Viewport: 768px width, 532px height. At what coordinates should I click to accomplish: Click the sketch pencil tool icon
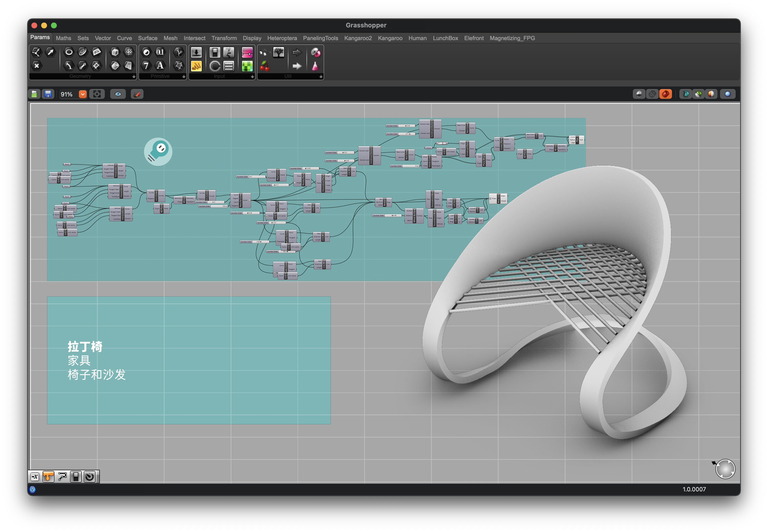(137, 94)
